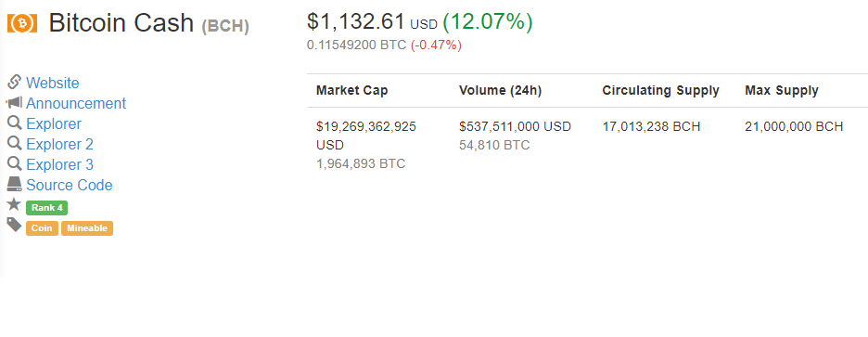
Task: Click the magnifier icon beside Explorer
Action: [x=14, y=123]
